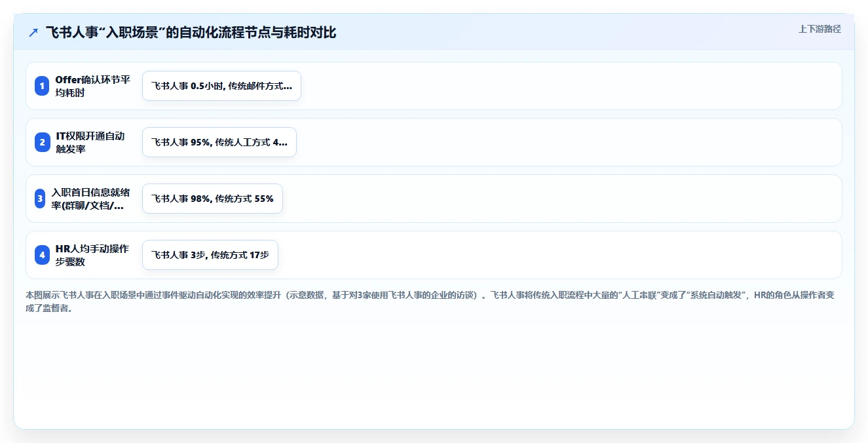Click blank space right of the 0.5小时 chip
The height and width of the screenshot is (443, 868).
[570, 86]
